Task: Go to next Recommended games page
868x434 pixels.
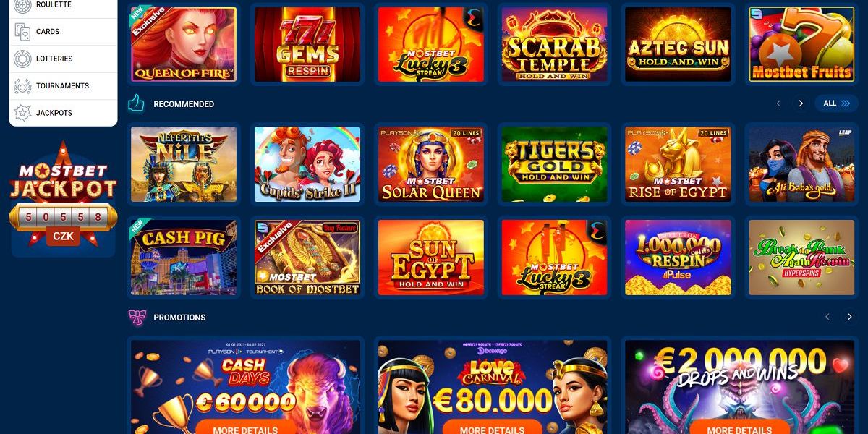Action: click(x=801, y=103)
